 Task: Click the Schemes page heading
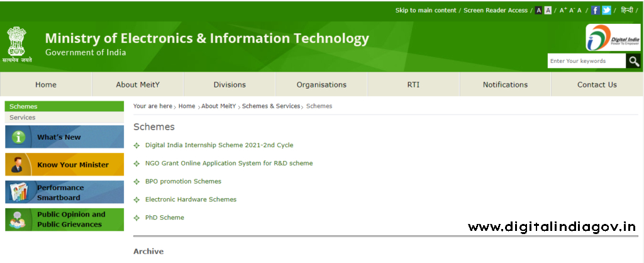point(154,127)
